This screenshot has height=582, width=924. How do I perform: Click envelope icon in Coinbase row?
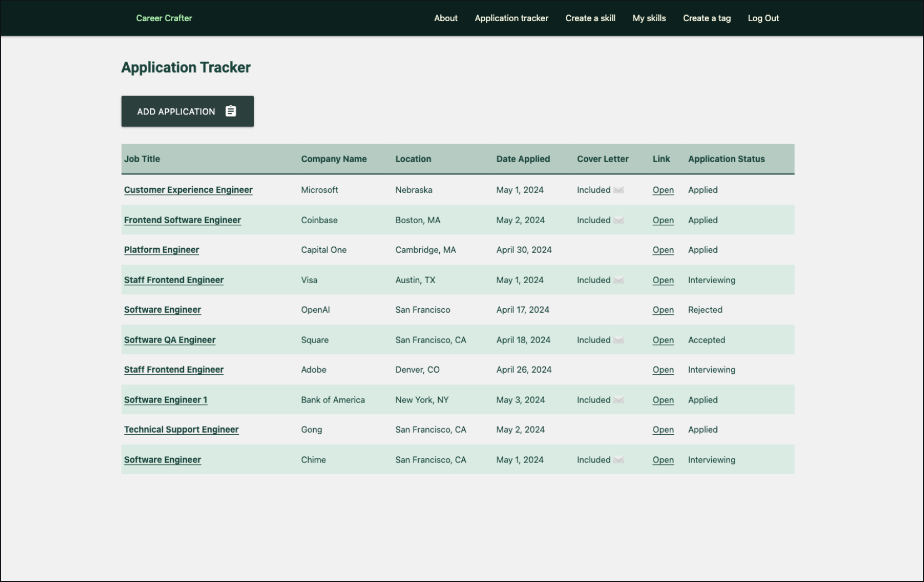pos(619,220)
